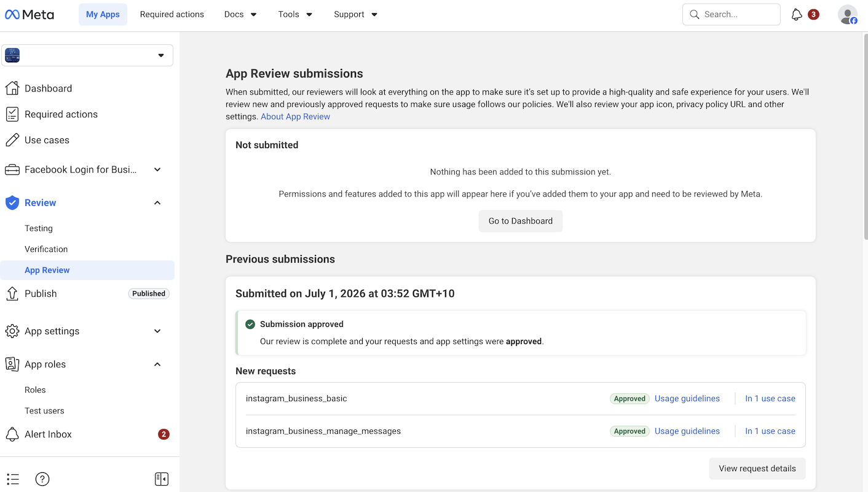The width and height of the screenshot is (868, 492).
Task: Click the App settings gear icon
Action: (12, 331)
